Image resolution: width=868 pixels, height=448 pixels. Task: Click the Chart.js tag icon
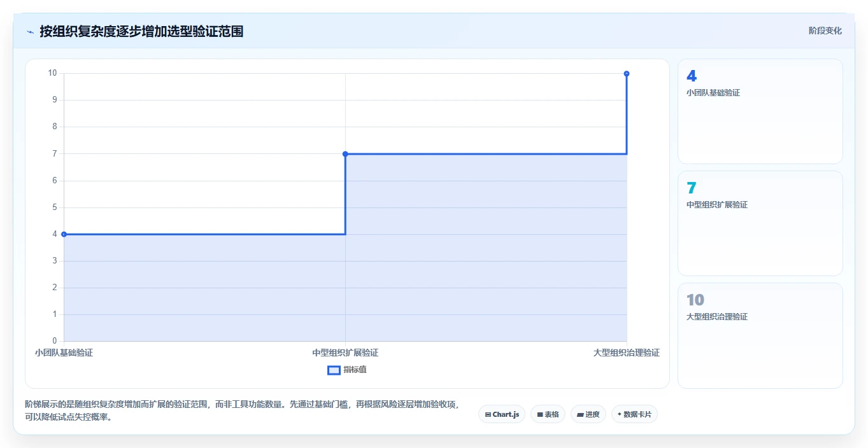point(488,414)
